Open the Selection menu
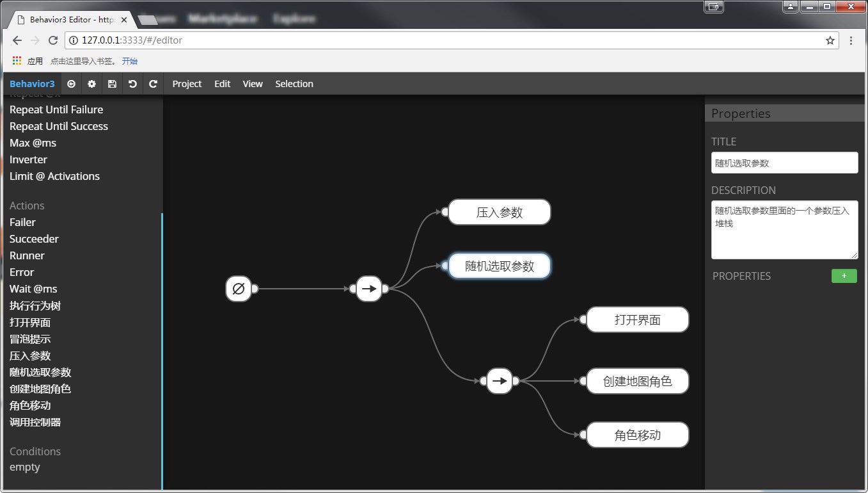868x493 pixels. (x=294, y=84)
